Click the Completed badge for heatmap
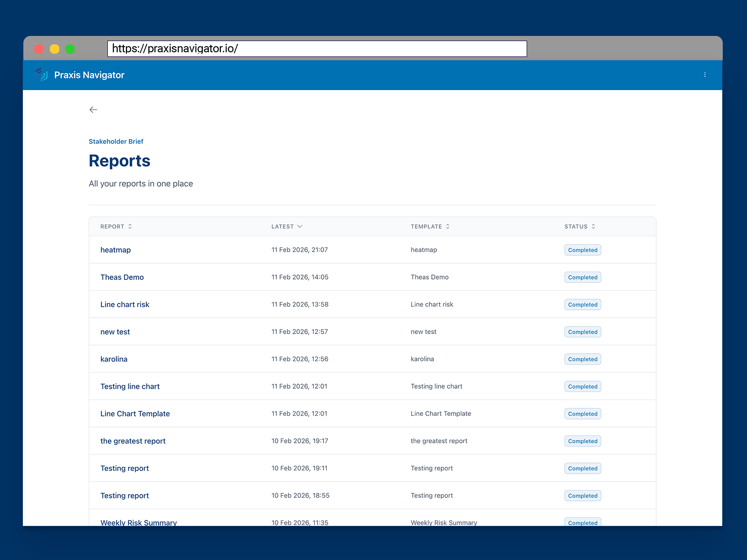The image size is (747, 560). tap(582, 250)
